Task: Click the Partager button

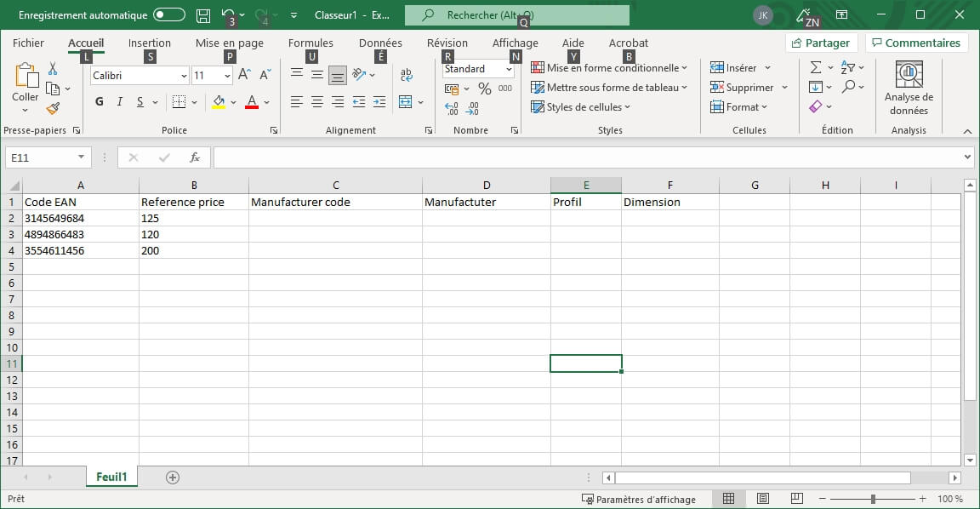Action: pos(821,43)
